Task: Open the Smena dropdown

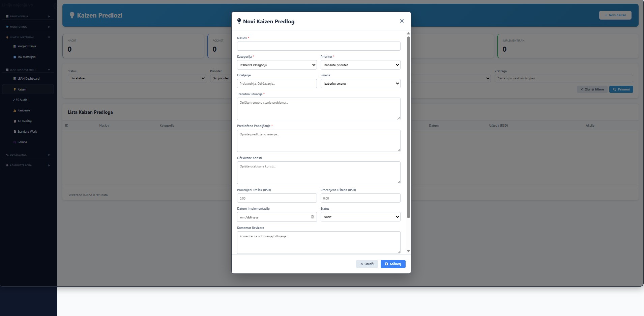Action: [x=360, y=83]
